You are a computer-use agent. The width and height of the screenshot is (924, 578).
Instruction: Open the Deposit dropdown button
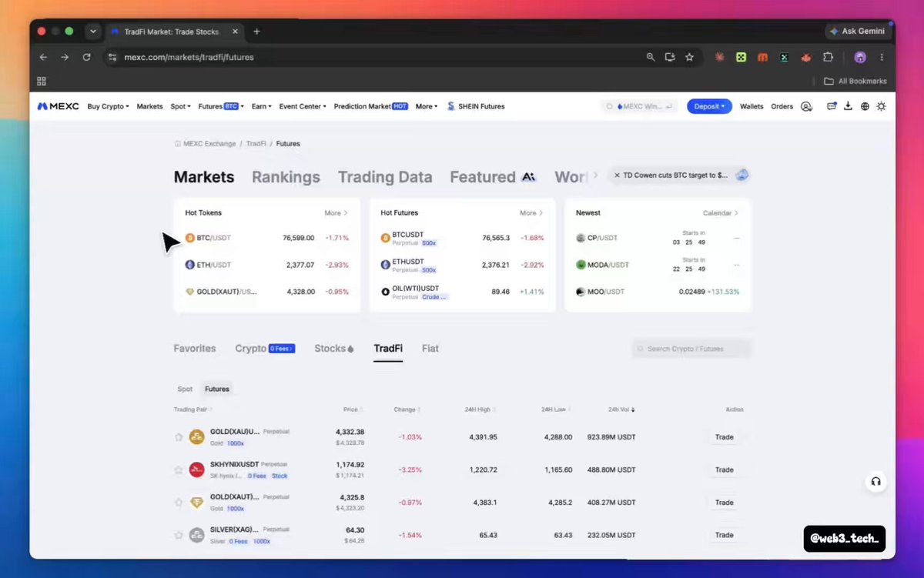[x=709, y=106]
